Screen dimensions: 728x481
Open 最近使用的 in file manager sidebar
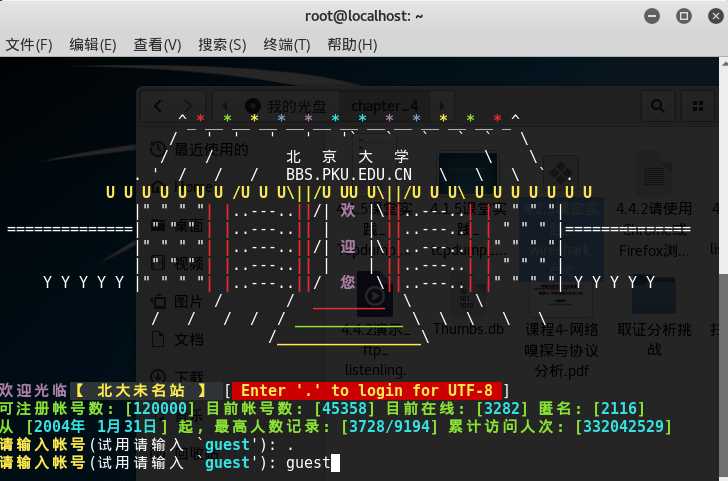pyautogui.click(x=200, y=150)
